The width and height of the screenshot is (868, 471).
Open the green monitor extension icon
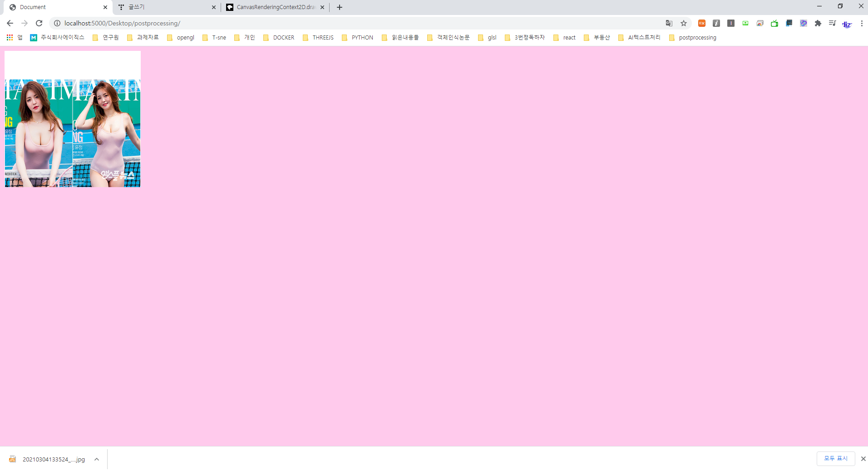coord(745,23)
